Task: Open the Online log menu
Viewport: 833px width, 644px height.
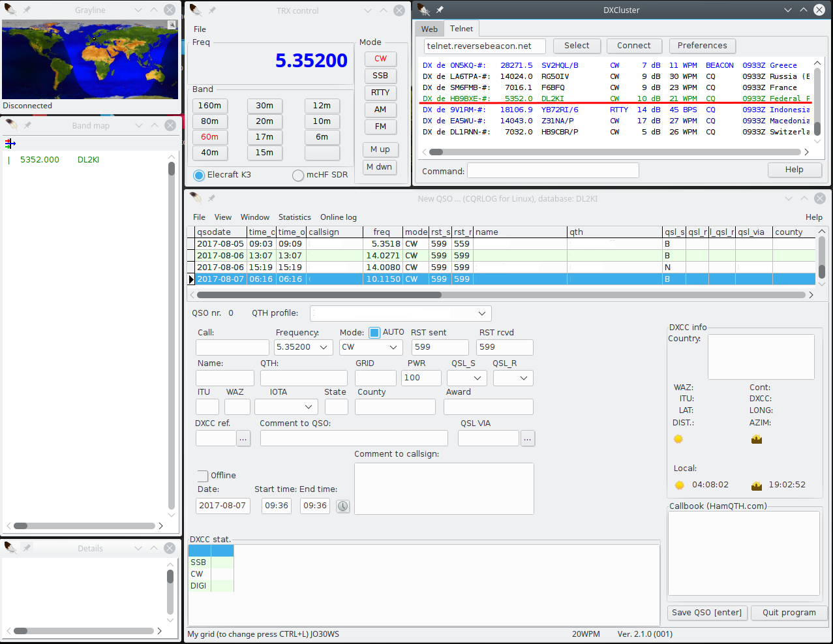Action: pyautogui.click(x=339, y=217)
